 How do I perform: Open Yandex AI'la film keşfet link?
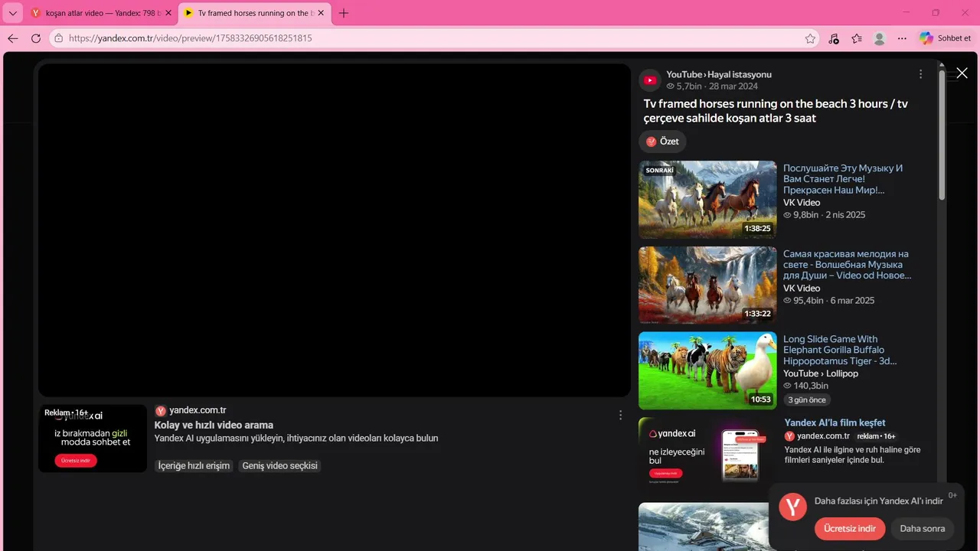835,422
